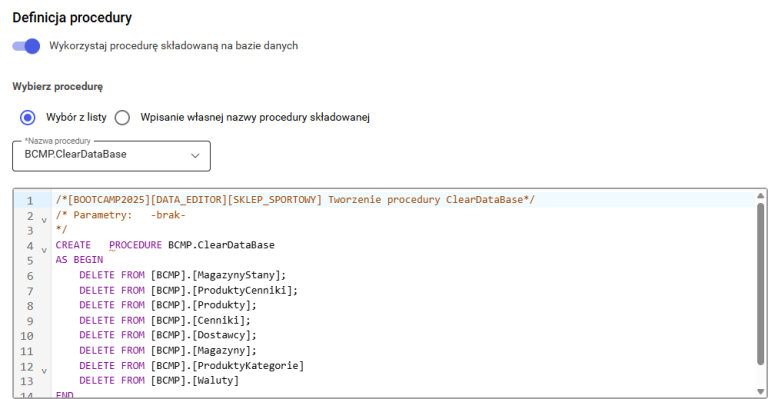Toggle the fold arrow at line 12

(x=44, y=371)
